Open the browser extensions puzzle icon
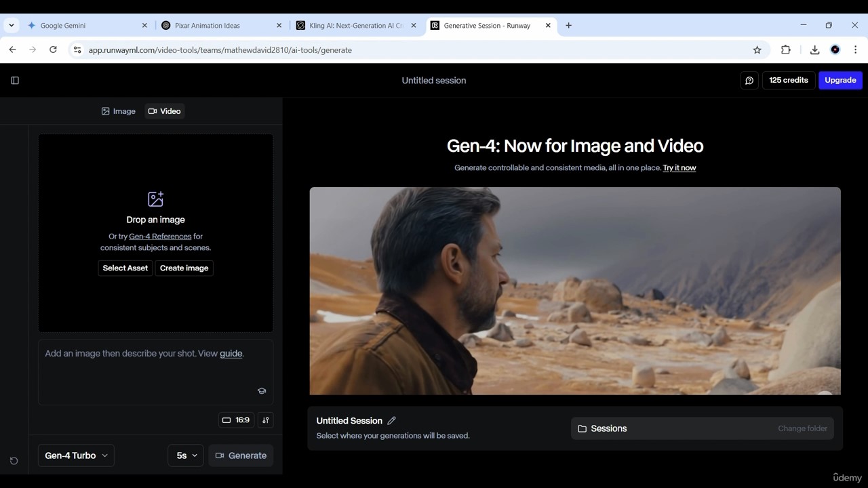868x488 pixels. pyautogui.click(x=786, y=49)
